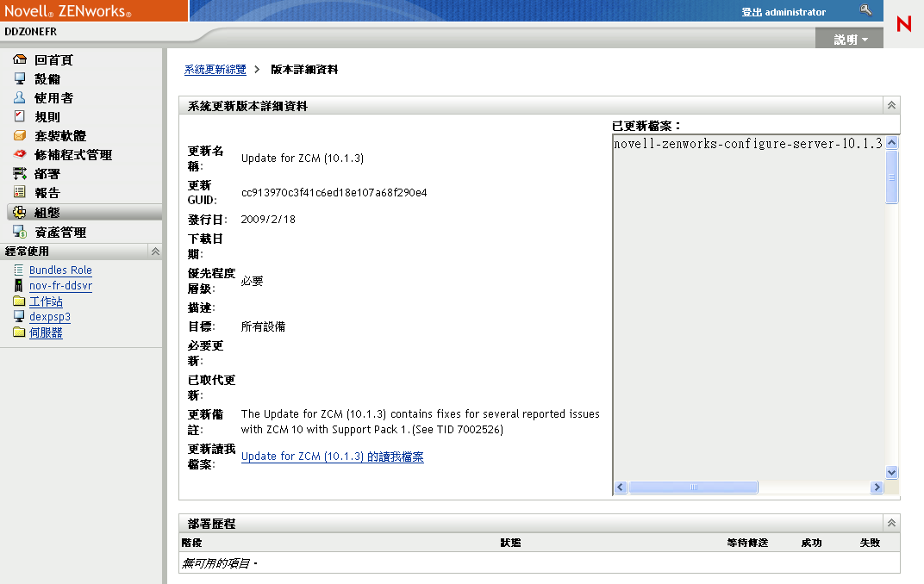Click the dexpsp3 workstation icon

pyautogui.click(x=19, y=316)
